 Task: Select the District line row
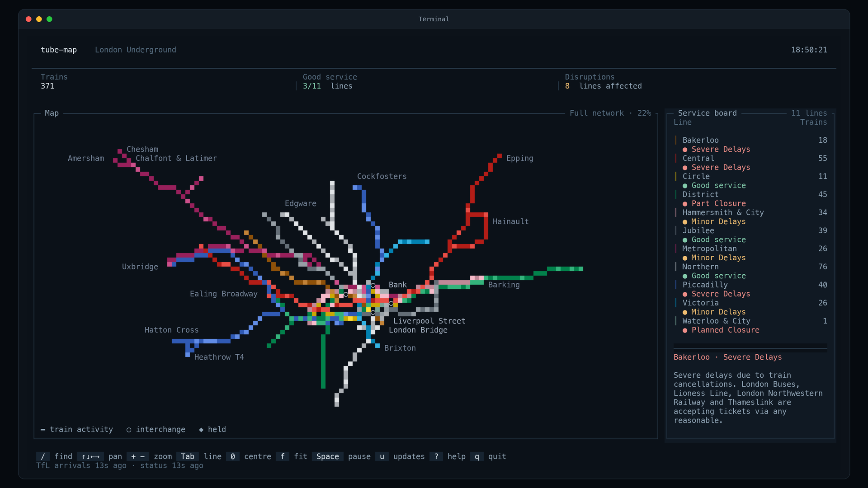pyautogui.click(x=750, y=194)
